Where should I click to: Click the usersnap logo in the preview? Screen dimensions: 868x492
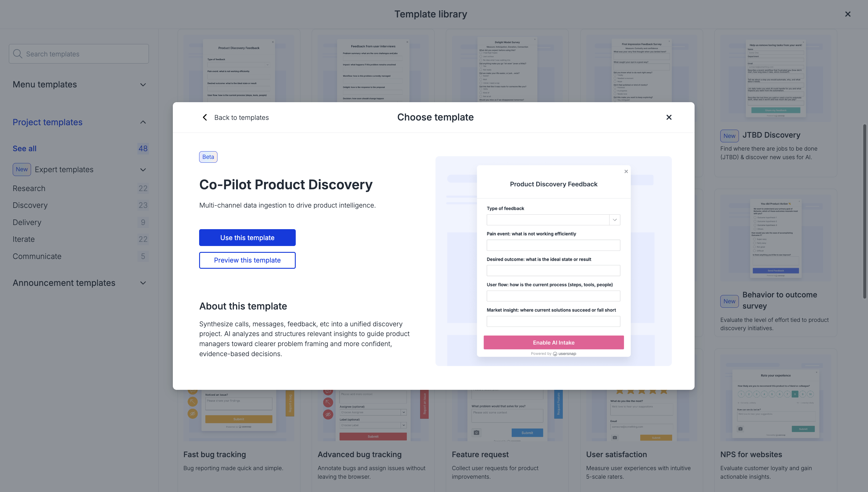click(x=565, y=353)
